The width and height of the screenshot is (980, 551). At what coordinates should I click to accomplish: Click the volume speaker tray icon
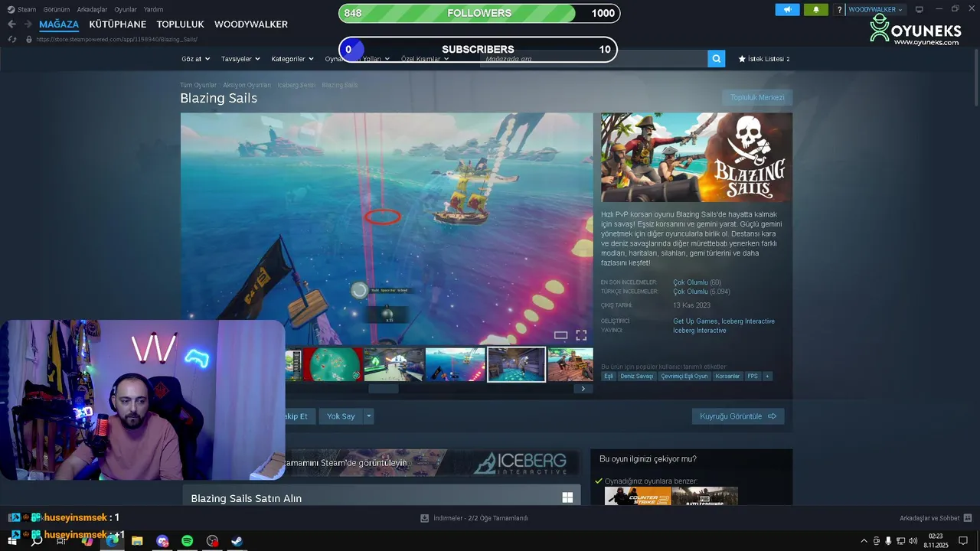click(x=913, y=541)
